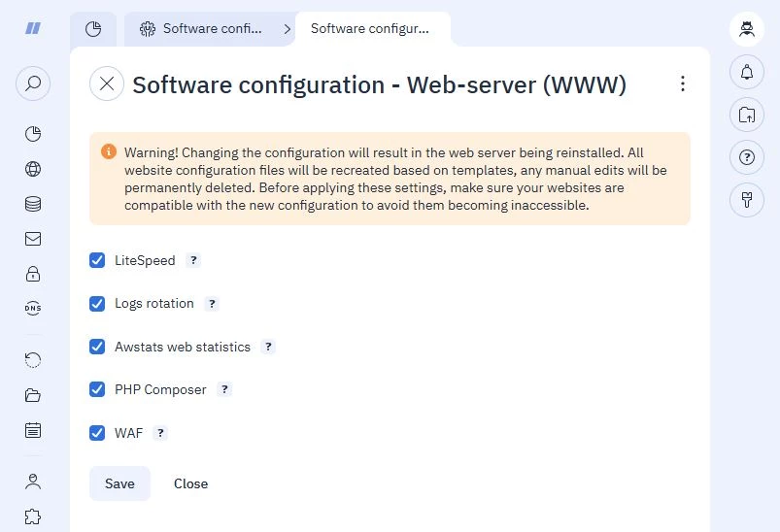
Task: Toggle the Logs rotation checkbox
Action: tap(97, 303)
